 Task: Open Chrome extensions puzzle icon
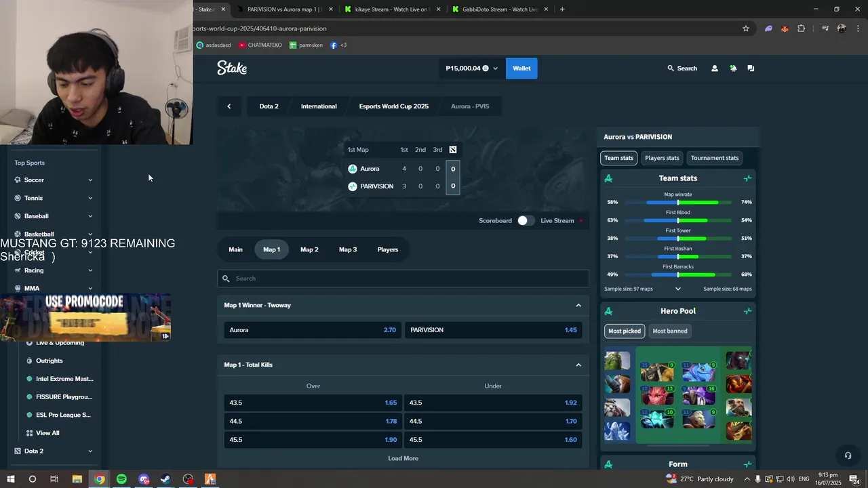tap(801, 28)
